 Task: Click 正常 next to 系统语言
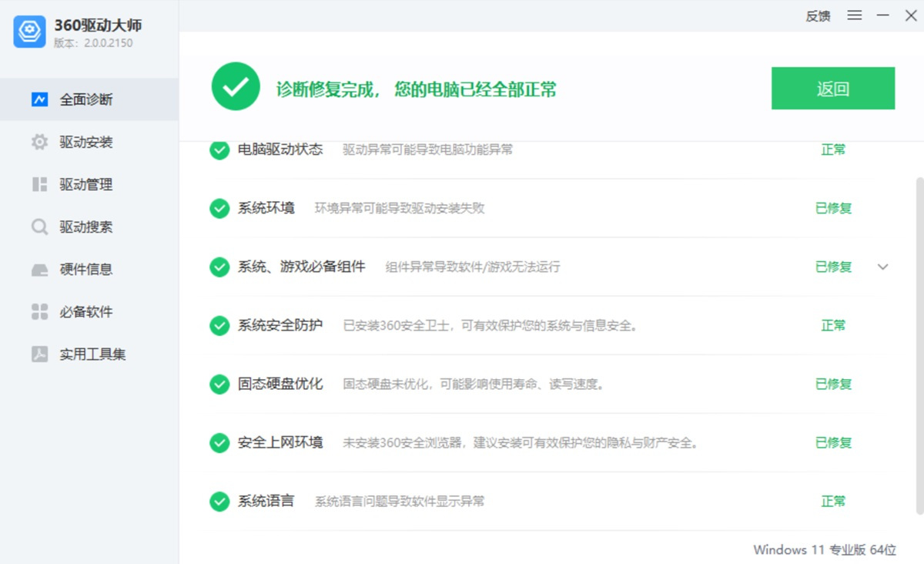(833, 502)
